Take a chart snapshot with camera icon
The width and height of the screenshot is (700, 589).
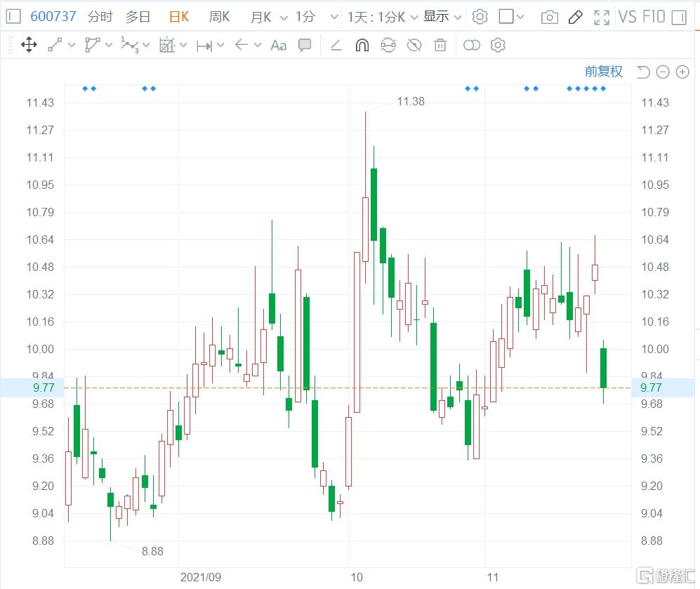(549, 18)
